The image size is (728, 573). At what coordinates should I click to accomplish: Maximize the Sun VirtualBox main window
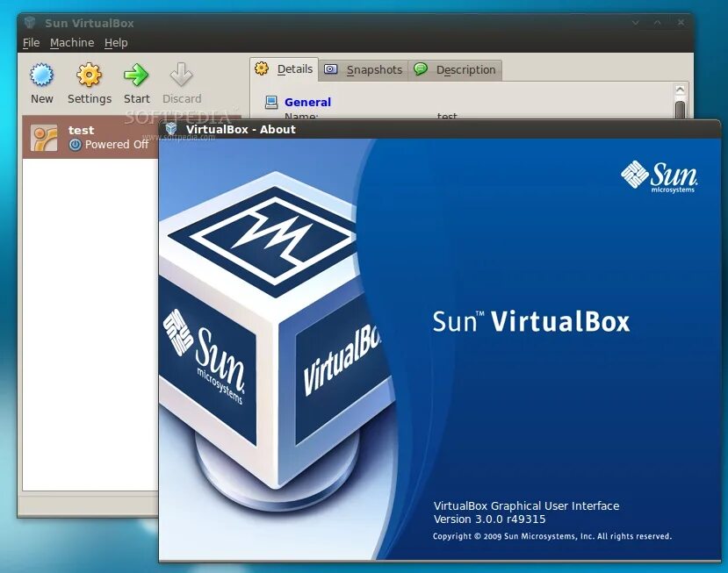click(658, 22)
